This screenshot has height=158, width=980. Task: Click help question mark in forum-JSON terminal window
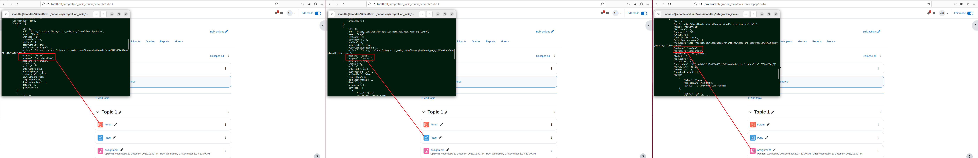pos(317,156)
